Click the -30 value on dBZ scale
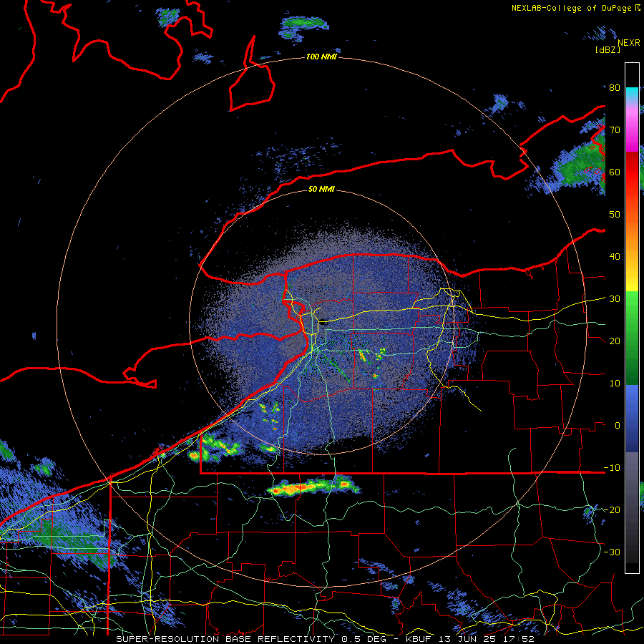 (612, 552)
